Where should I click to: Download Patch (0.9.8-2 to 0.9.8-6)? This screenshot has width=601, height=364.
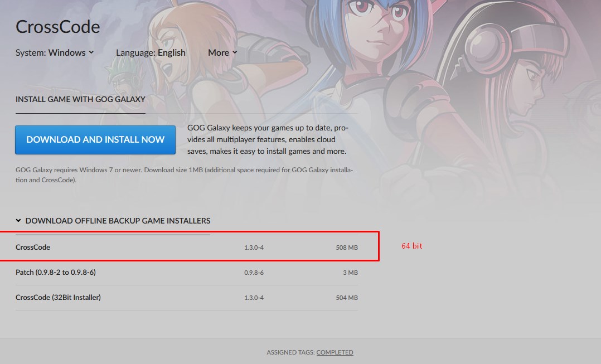(x=187, y=273)
